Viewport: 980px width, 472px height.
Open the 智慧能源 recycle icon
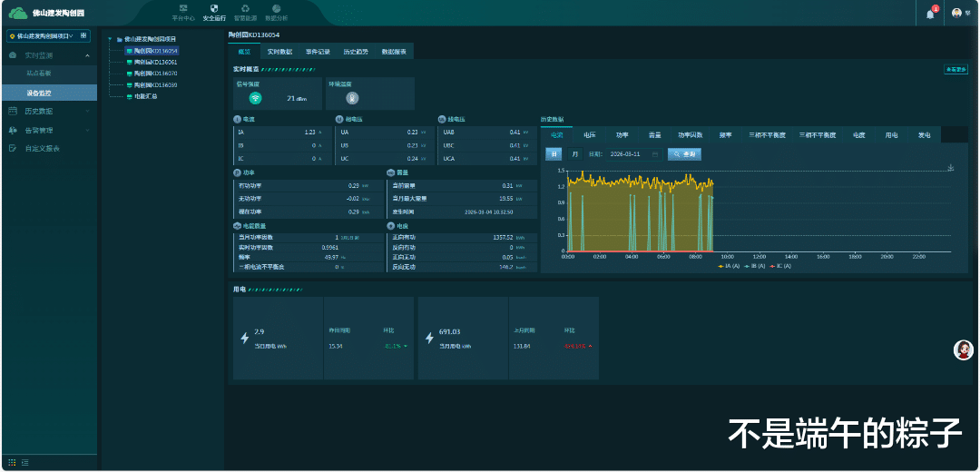(245, 8)
